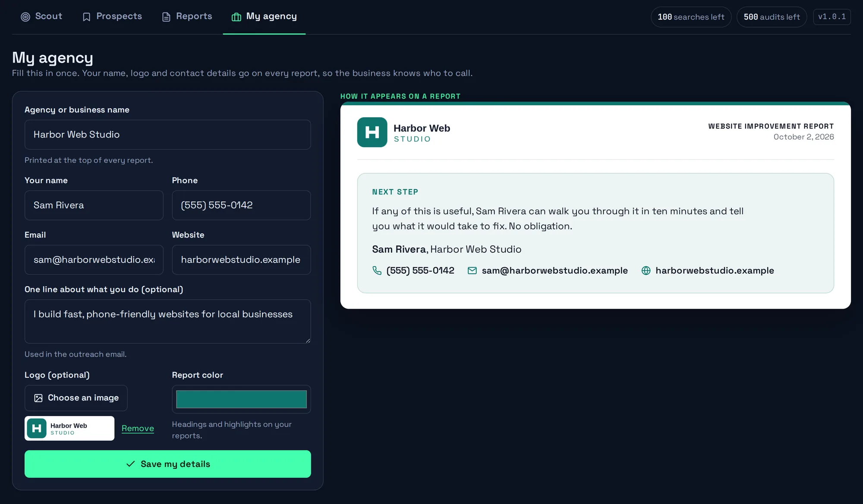863x504 pixels.
Task: Click the uploaded Harbor Web logo thumbnail
Action: click(69, 428)
